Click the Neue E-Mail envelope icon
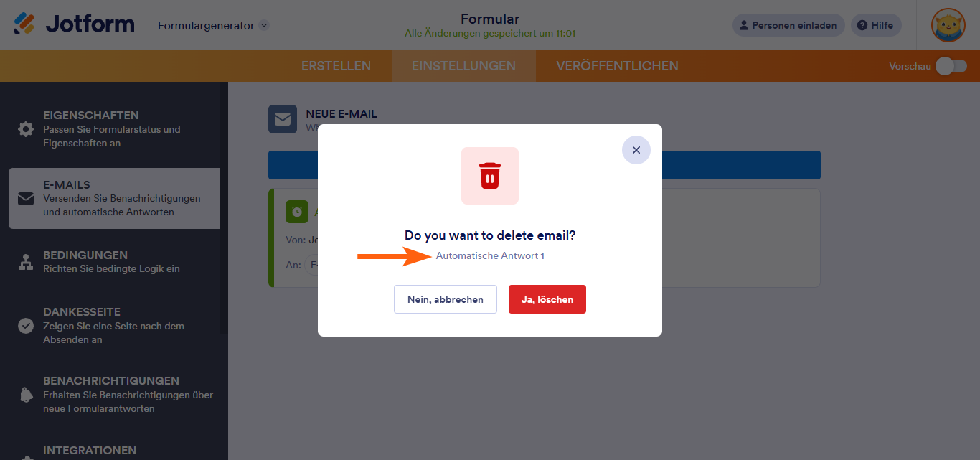 click(283, 119)
